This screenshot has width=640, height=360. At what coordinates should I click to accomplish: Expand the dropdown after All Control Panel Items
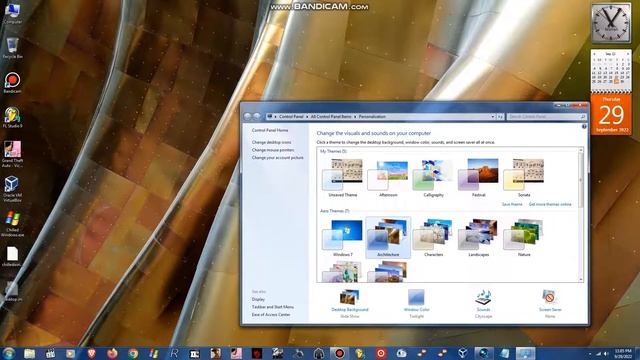click(x=355, y=117)
